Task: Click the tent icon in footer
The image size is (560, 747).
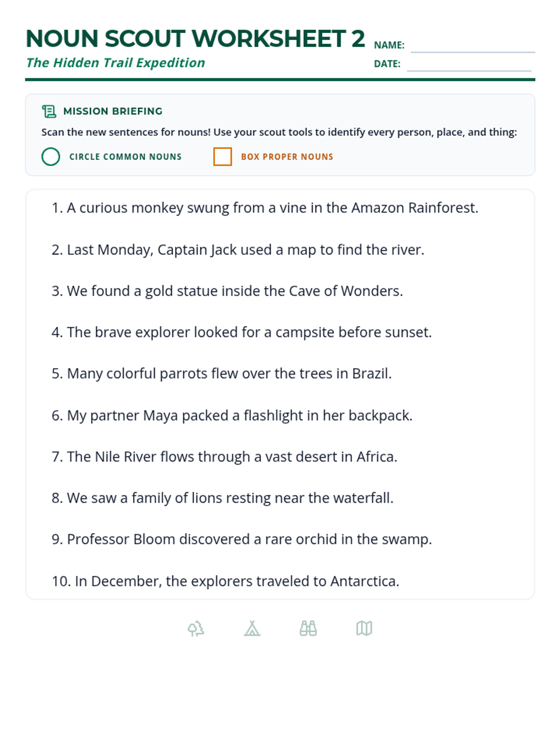Action: pyautogui.click(x=252, y=628)
